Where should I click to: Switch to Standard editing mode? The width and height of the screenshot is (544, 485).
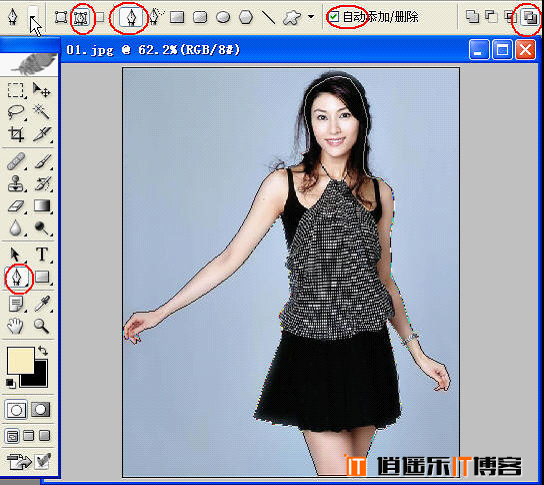click(16, 410)
